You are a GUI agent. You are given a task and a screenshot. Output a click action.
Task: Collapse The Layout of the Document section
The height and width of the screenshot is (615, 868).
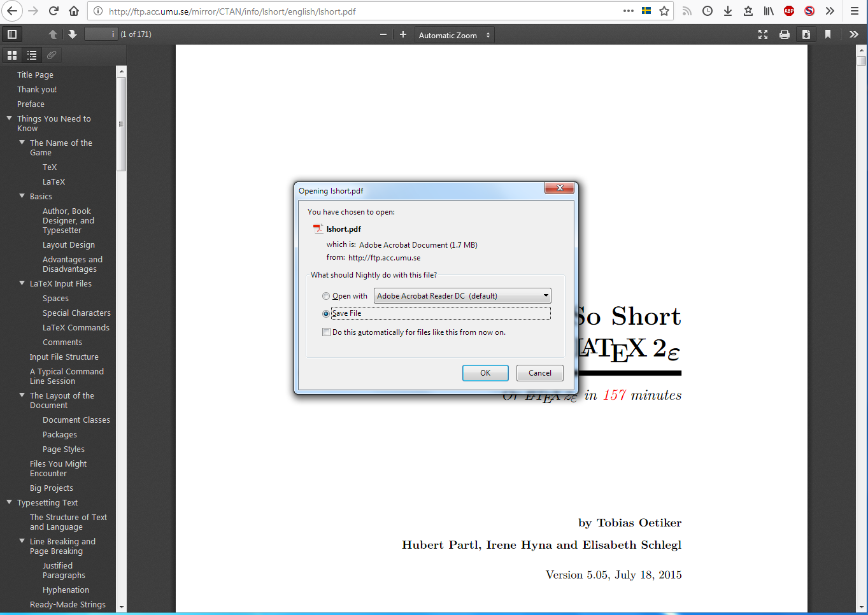pos(22,395)
